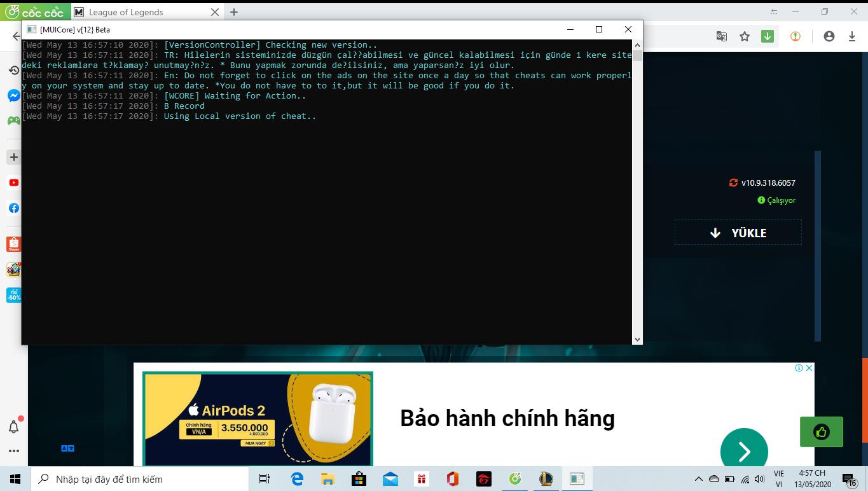Open File Explorer from the taskbar
868x491 pixels.
click(x=328, y=479)
